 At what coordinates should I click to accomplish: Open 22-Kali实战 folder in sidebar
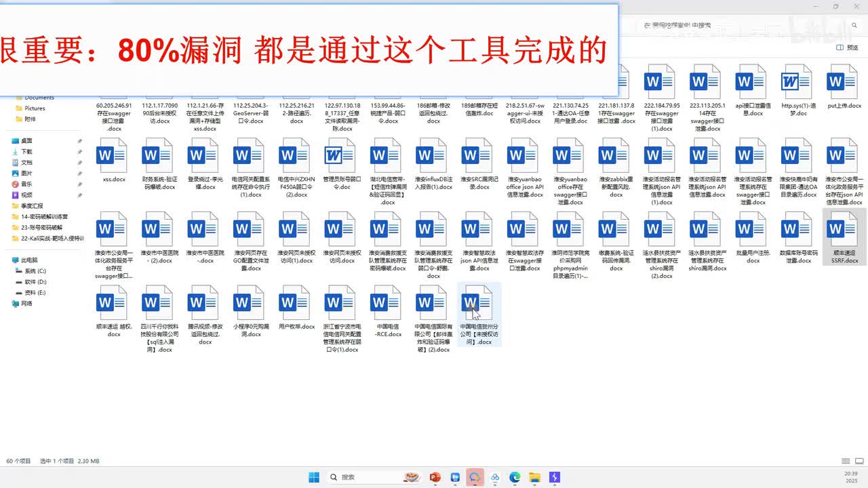tap(47, 239)
